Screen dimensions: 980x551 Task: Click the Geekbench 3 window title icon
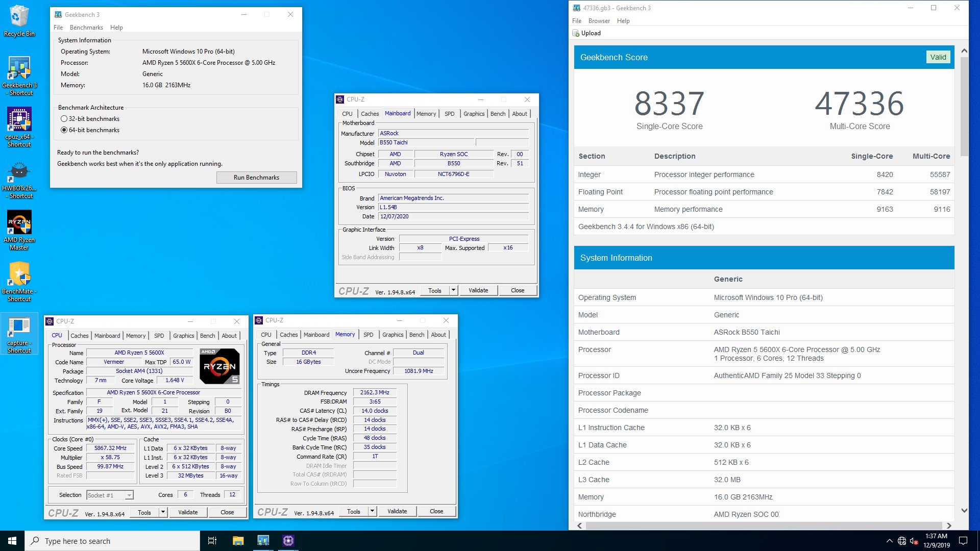(x=58, y=14)
